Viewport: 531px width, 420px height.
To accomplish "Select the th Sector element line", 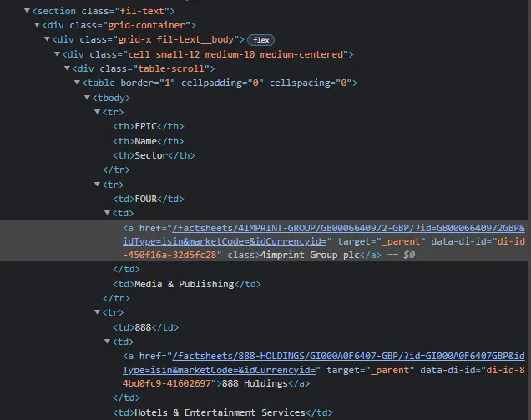I will click(x=154, y=155).
